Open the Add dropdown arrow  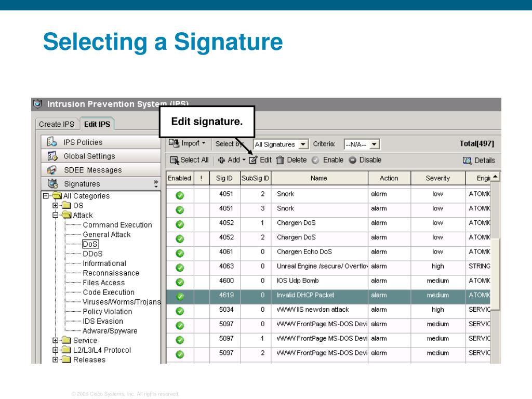pos(244,160)
